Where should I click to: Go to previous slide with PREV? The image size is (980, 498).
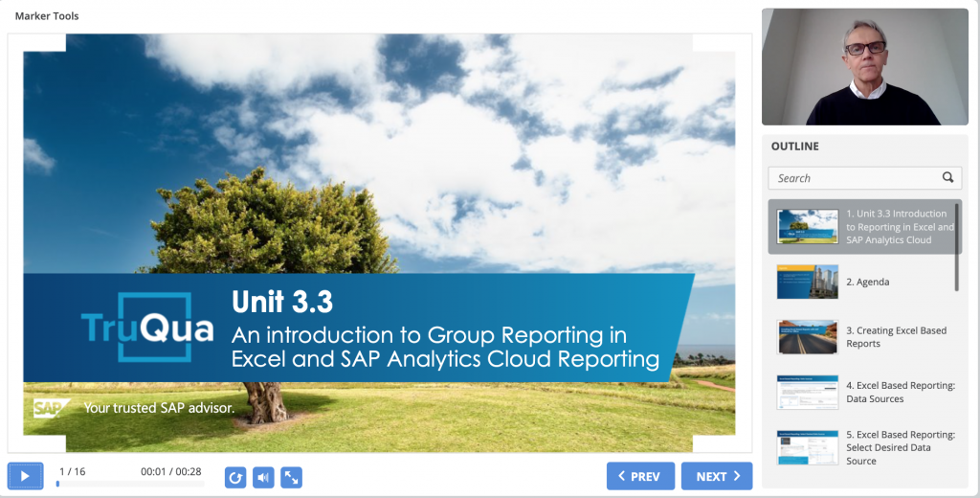(x=640, y=476)
